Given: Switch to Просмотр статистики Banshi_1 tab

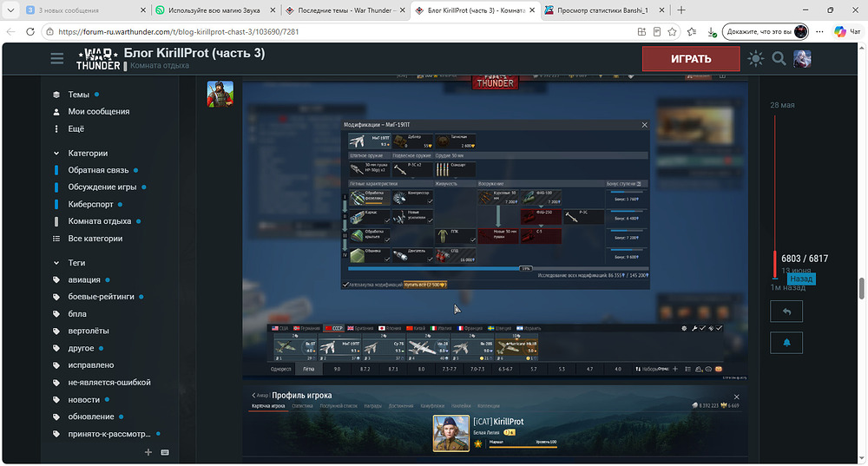Looking at the screenshot, I should click(x=603, y=10).
